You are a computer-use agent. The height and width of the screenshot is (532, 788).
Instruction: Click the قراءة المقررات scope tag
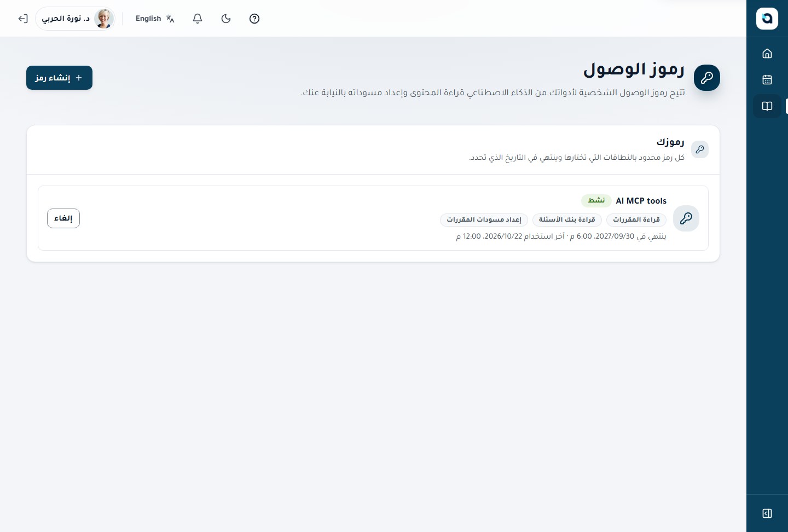(x=636, y=219)
